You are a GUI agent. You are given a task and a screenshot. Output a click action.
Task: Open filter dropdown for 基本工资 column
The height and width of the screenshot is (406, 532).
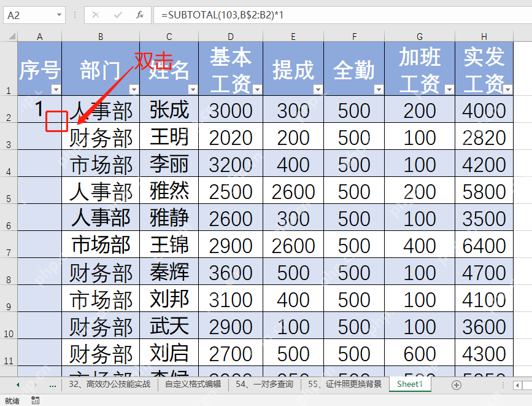point(257,90)
